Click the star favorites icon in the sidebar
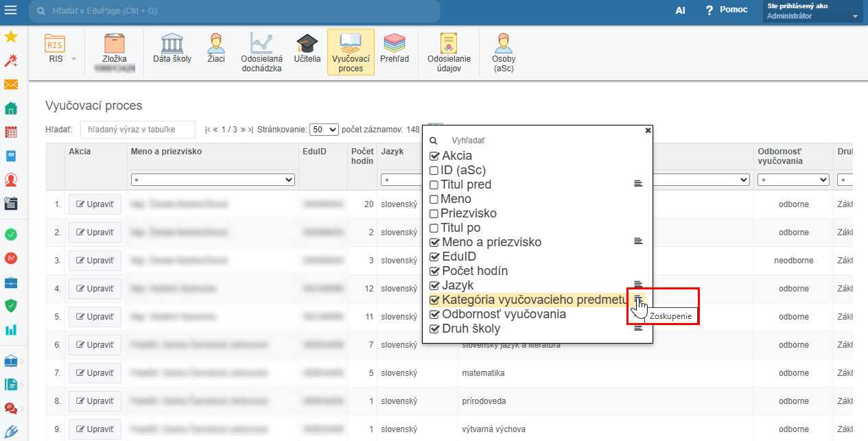The width and height of the screenshot is (868, 441). (x=11, y=36)
